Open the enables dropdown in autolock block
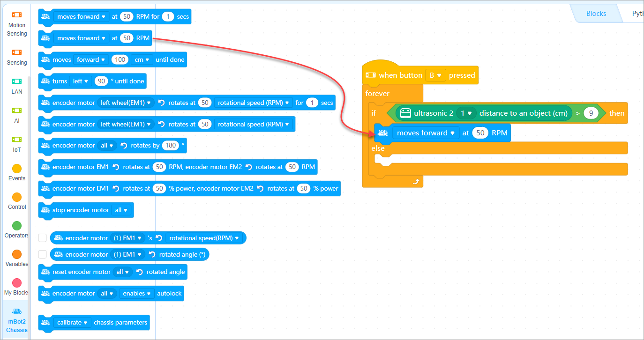Screen dimensions: 644x340 [137, 294]
